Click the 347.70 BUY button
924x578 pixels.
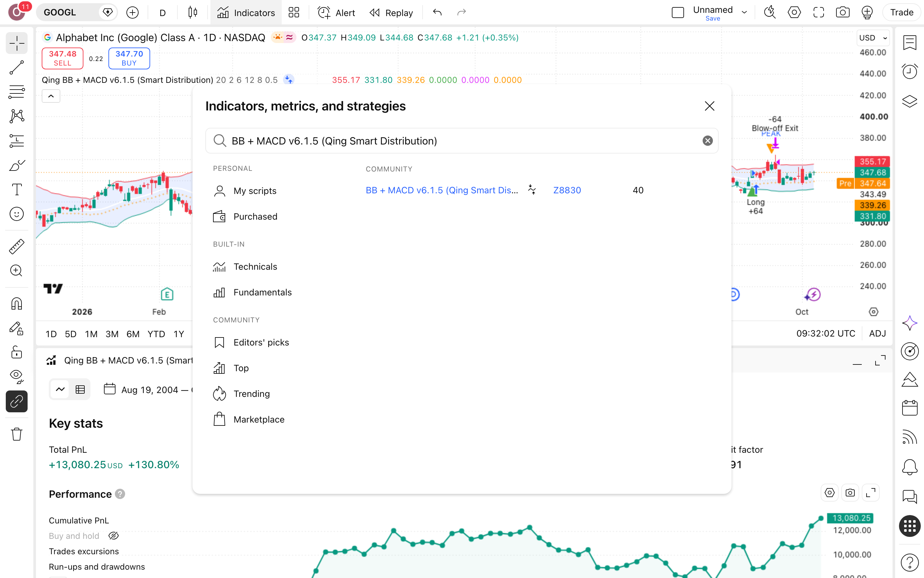click(129, 58)
